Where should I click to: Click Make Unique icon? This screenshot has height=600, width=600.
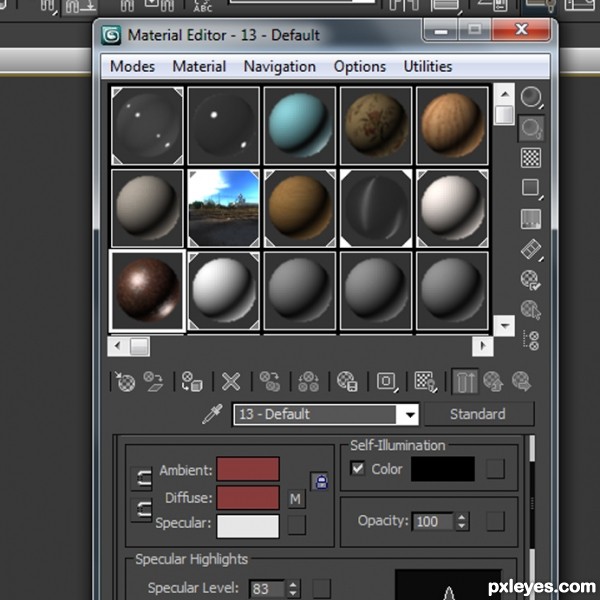coord(308,382)
